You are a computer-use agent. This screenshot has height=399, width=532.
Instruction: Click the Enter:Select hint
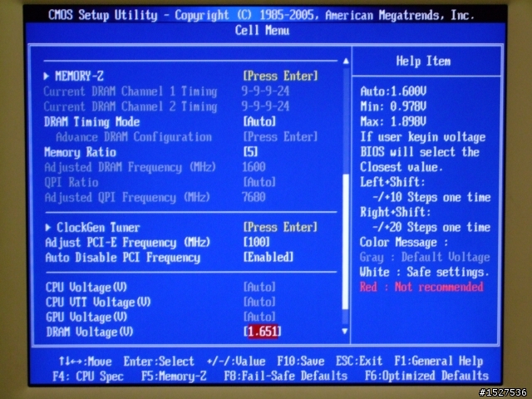click(x=159, y=361)
